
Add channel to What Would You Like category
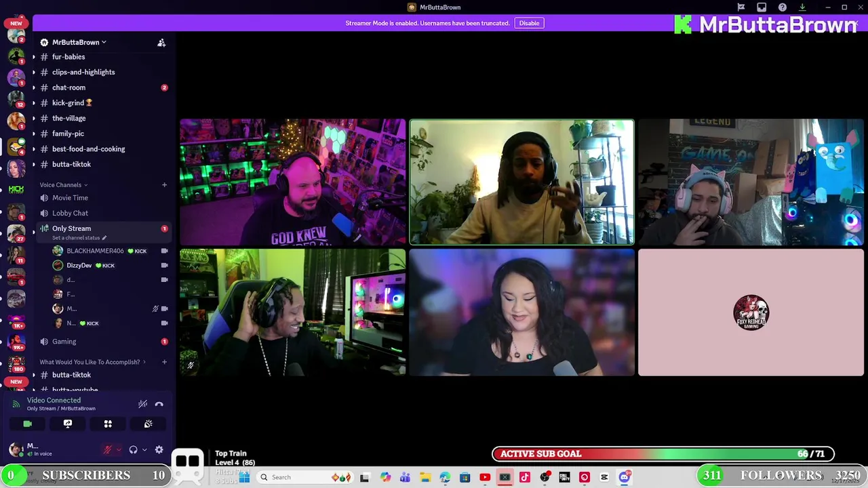[x=164, y=362]
